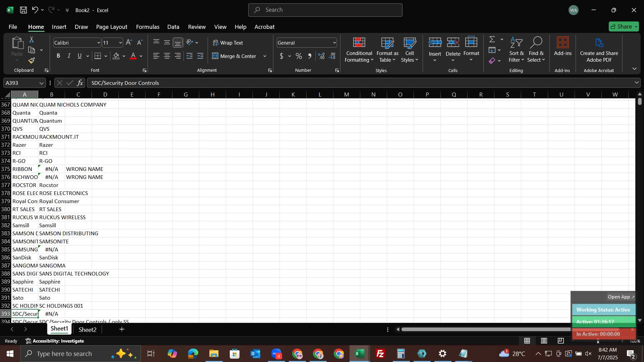Screen dimensions: 644x362
Task: Increase font size with the large A
Action: pyautogui.click(x=129, y=43)
